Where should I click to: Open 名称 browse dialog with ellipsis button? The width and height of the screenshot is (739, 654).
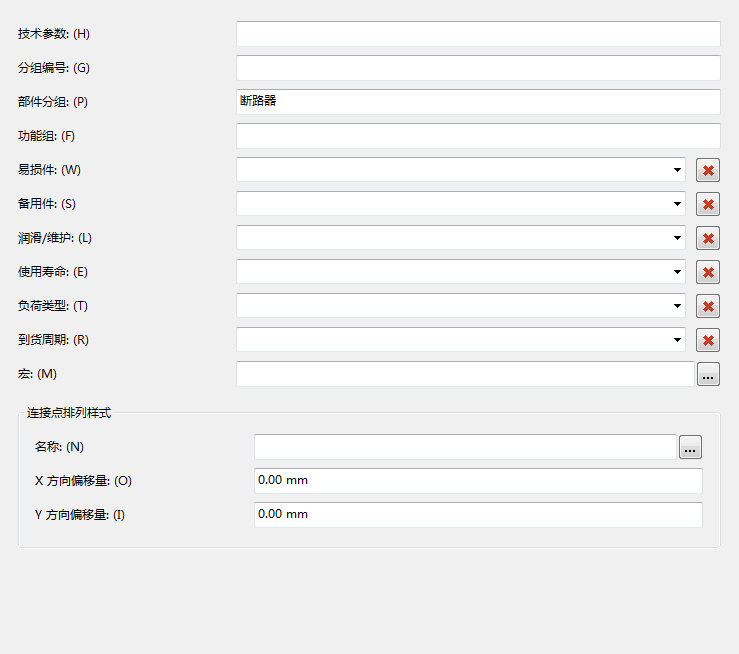coord(690,448)
